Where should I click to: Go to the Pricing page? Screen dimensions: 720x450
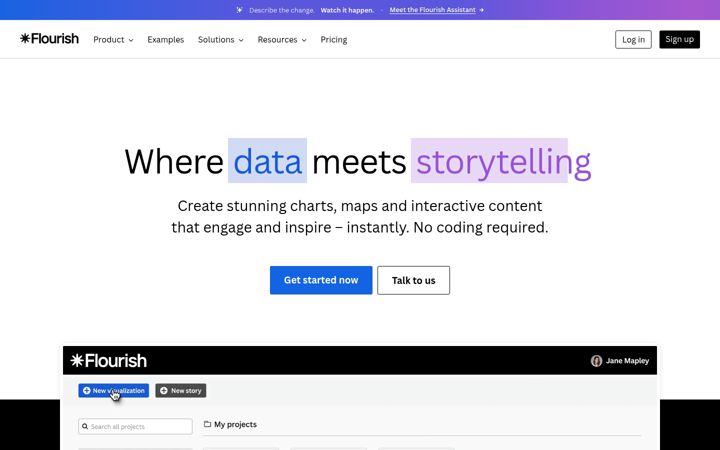click(x=334, y=39)
